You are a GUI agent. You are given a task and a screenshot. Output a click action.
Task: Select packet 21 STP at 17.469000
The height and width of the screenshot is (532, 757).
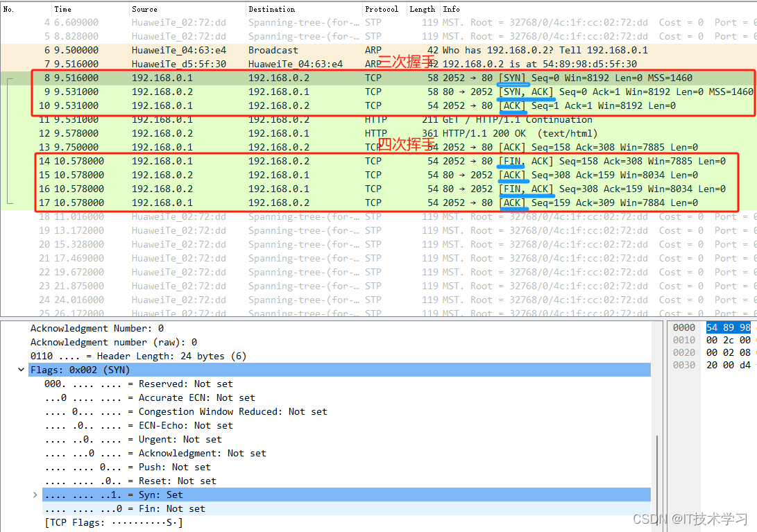coord(379,258)
